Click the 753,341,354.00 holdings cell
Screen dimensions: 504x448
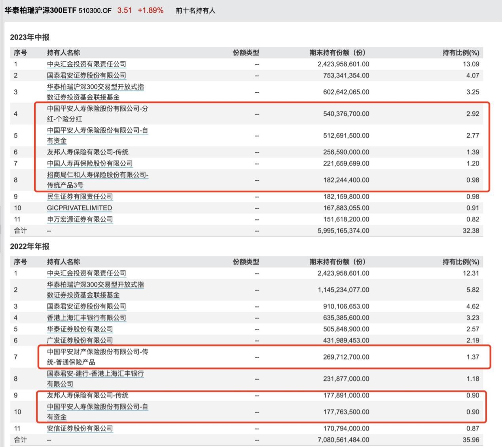point(346,76)
